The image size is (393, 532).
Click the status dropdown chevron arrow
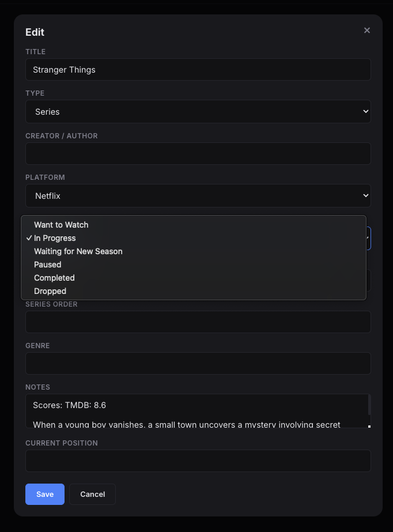click(368, 237)
